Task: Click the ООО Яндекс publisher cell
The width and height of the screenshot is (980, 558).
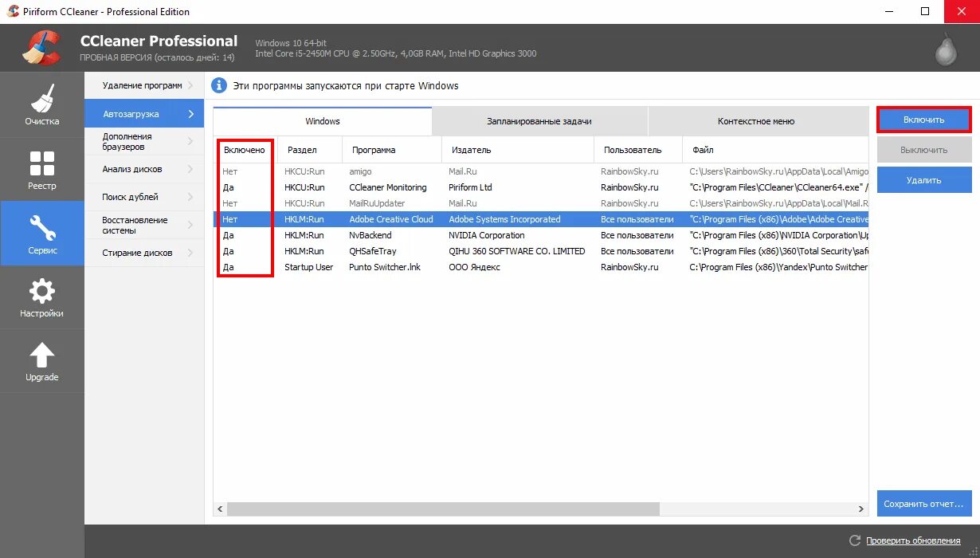Action: [474, 267]
